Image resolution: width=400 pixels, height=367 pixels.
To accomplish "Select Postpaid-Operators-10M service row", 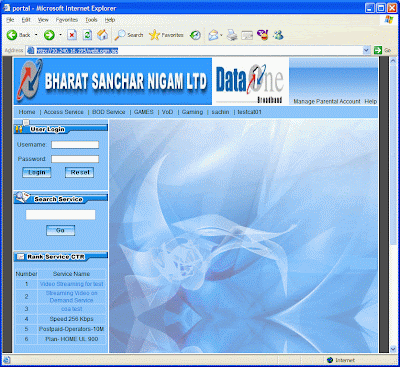I will click(61, 329).
